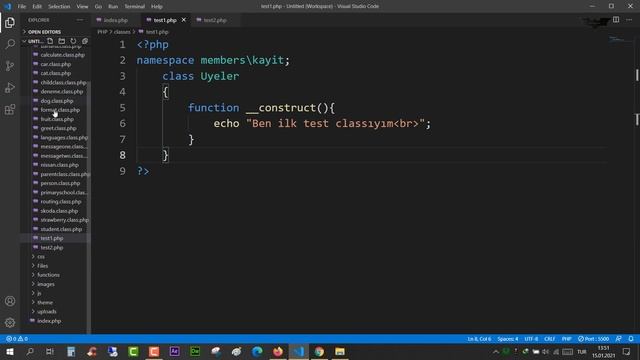This screenshot has width=640, height=360.
Task: Switch to the test2.php editor tab
Action: point(215,20)
